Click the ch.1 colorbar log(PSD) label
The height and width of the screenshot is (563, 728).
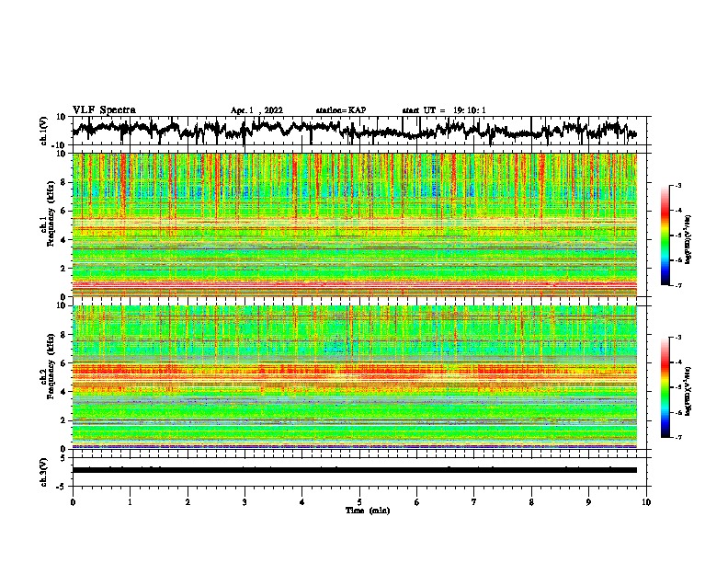click(x=688, y=240)
